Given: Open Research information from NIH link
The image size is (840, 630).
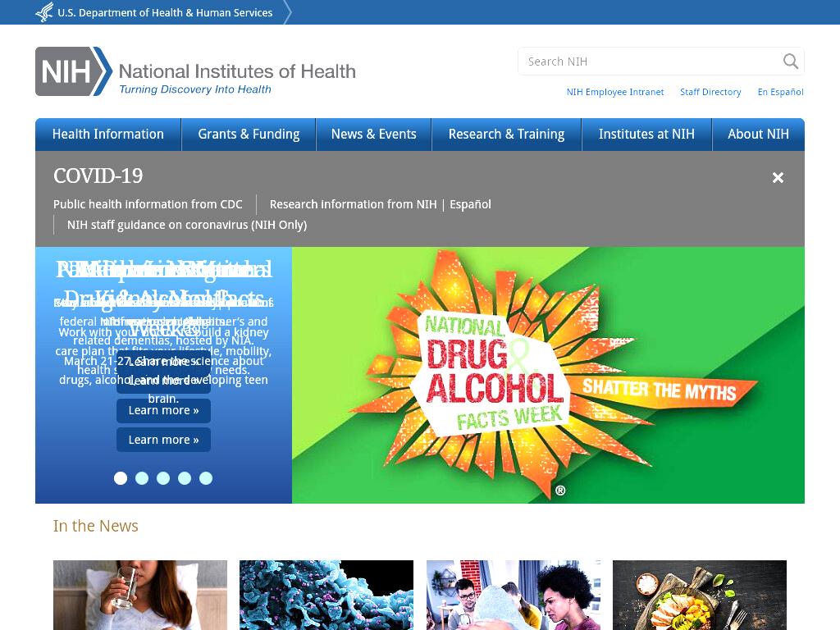Looking at the screenshot, I should point(353,204).
